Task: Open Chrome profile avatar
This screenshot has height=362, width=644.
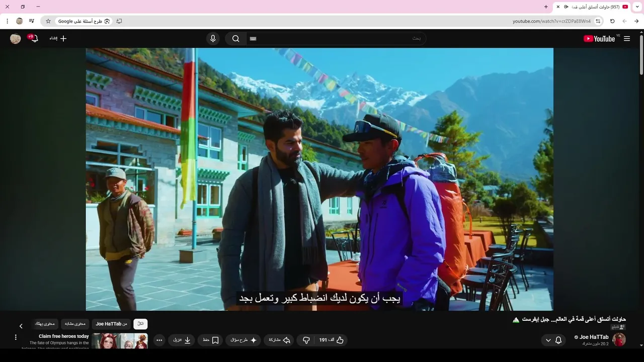Action: tap(20, 21)
